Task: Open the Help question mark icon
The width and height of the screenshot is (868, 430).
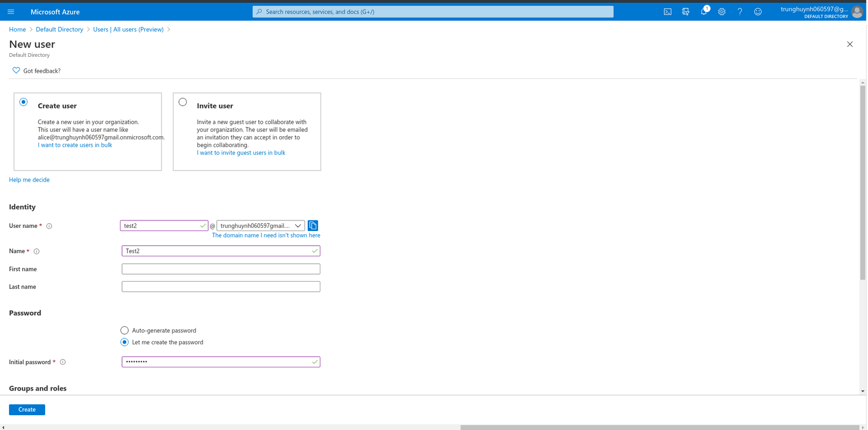Action: pyautogui.click(x=740, y=12)
